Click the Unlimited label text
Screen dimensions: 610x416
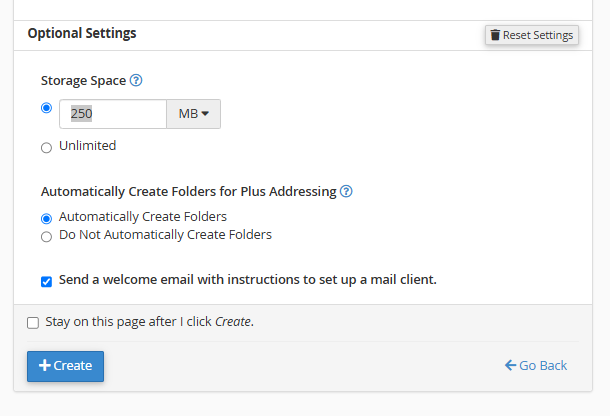coord(88,146)
